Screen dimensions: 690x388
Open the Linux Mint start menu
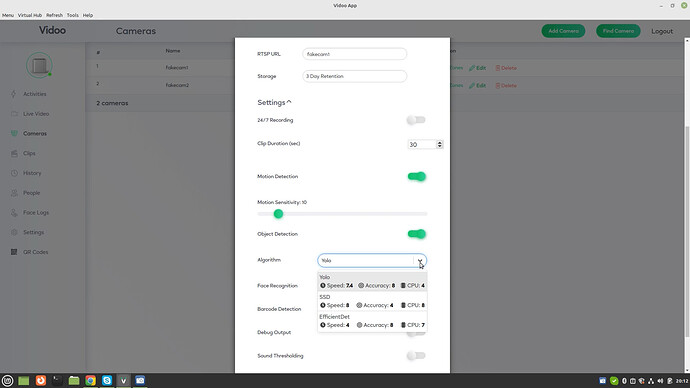pyautogui.click(x=7, y=381)
